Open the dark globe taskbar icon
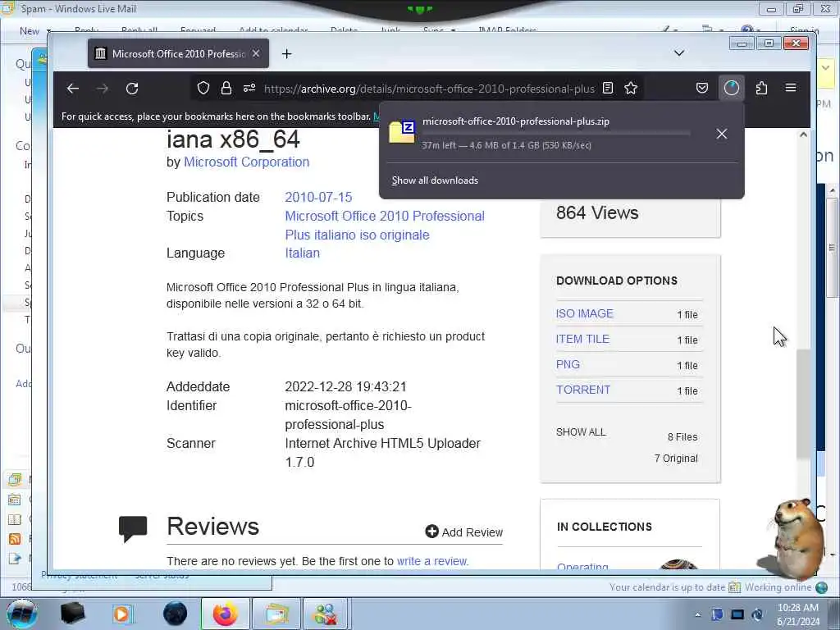 [x=175, y=614]
